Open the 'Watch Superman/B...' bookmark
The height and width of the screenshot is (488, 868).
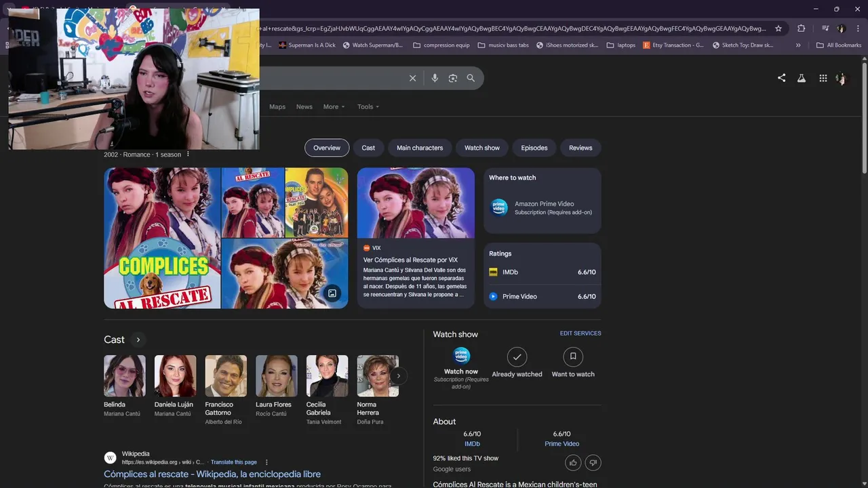[373, 45]
